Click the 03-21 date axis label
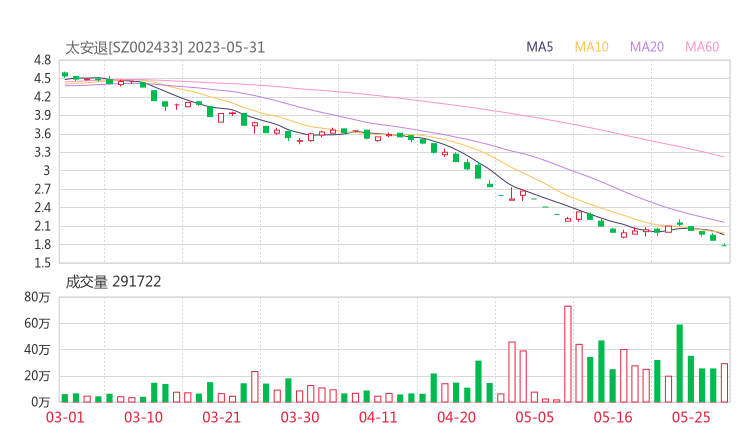740x440 pixels. point(221,417)
